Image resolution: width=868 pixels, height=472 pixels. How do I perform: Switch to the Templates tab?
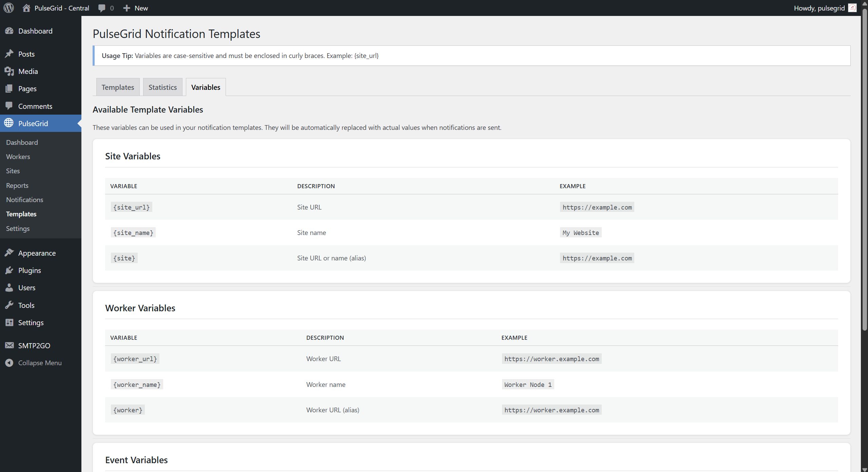tap(118, 87)
